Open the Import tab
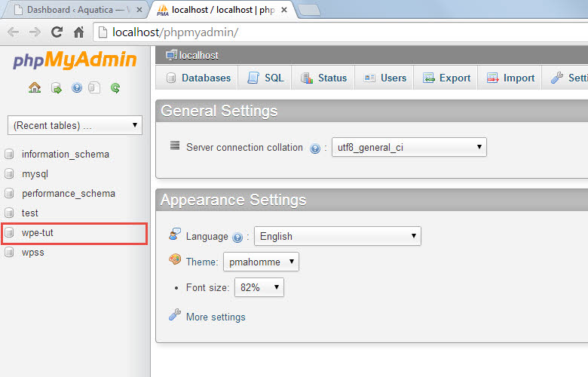 click(x=510, y=78)
